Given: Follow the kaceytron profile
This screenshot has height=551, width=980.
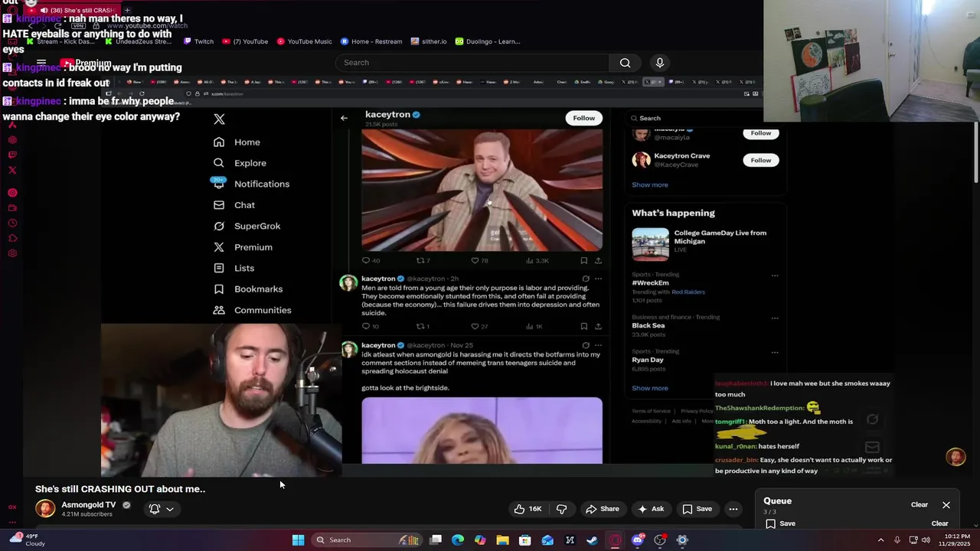Looking at the screenshot, I should coord(583,118).
